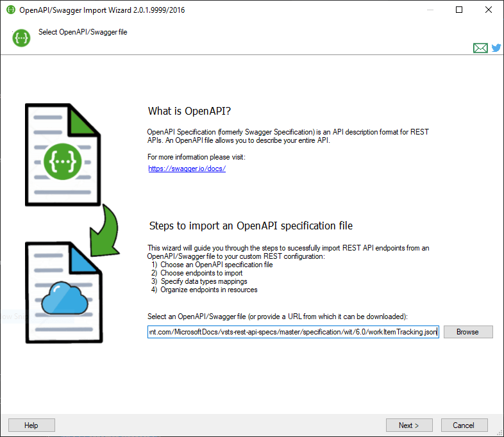The height and width of the screenshot is (437, 504).
Task: Click the green Swagger logo in header
Action: click(x=21, y=38)
